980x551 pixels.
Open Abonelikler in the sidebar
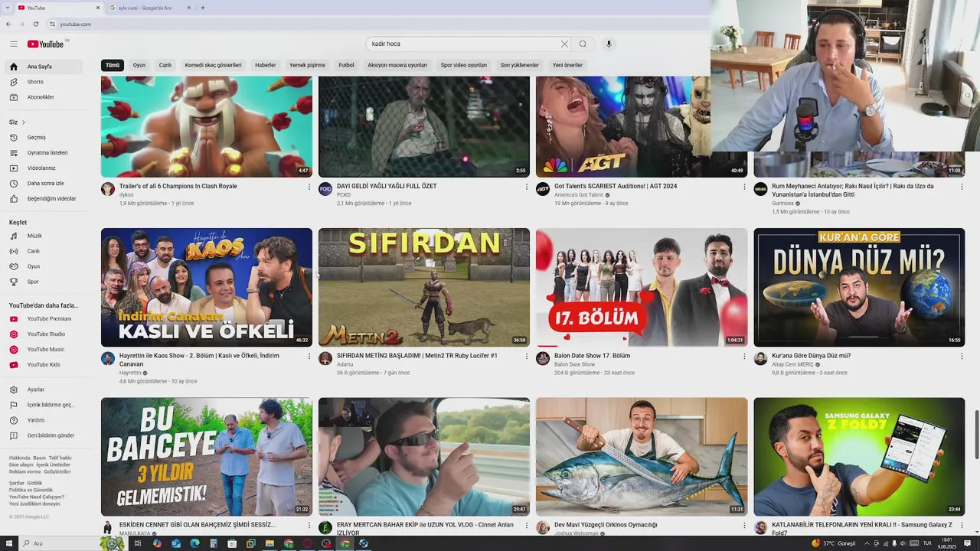pyautogui.click(x=44, y=97)
